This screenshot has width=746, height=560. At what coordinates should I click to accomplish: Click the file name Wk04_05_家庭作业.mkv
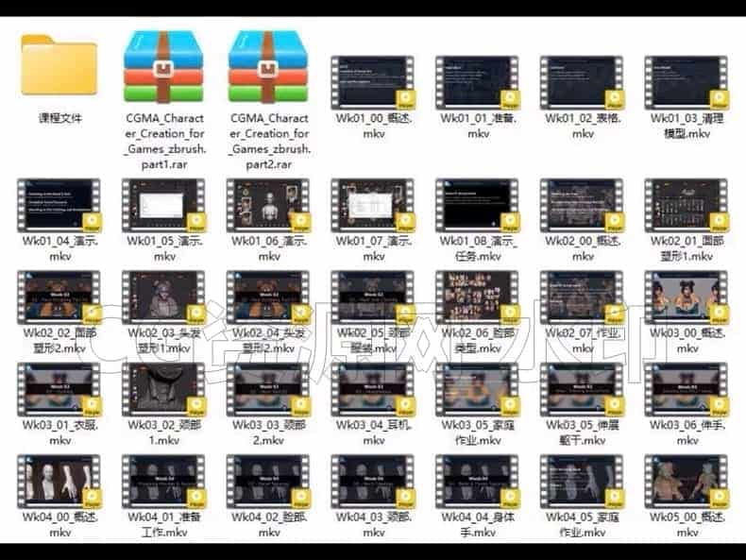coord(583,524)
